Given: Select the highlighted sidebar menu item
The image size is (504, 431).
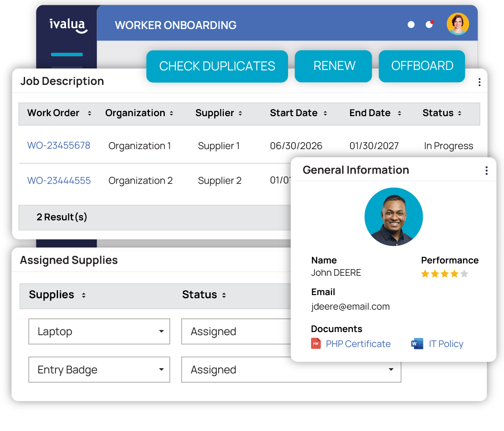Looking at the screenshot, I should coord(67,55).
